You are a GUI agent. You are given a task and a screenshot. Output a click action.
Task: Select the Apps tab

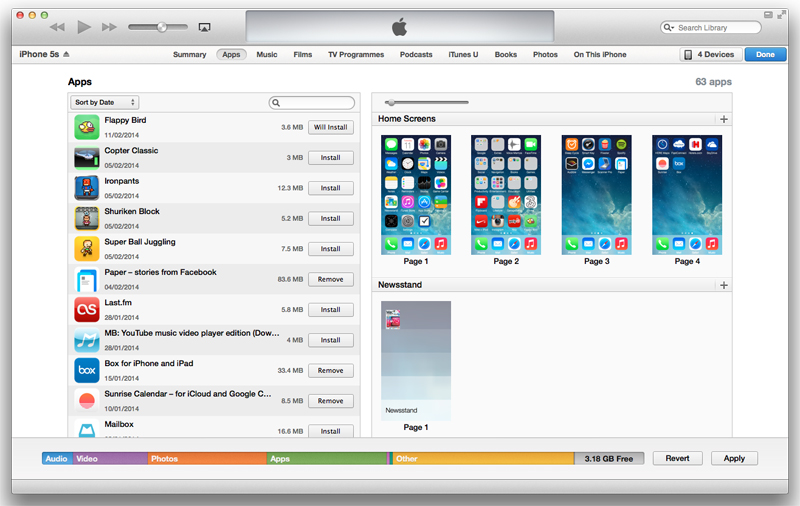(x=231, y=55)
